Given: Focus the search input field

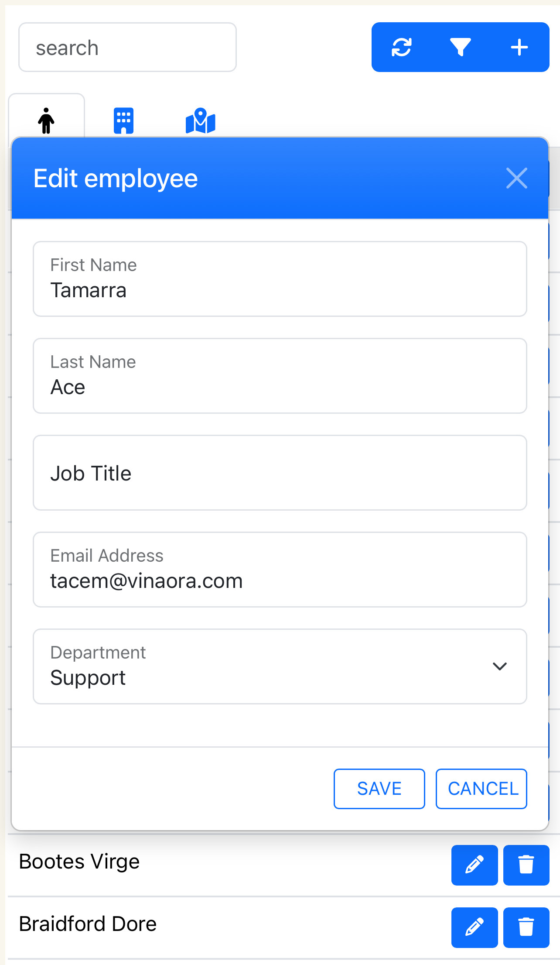Looking at the screenshot, I should pos(127,48).
